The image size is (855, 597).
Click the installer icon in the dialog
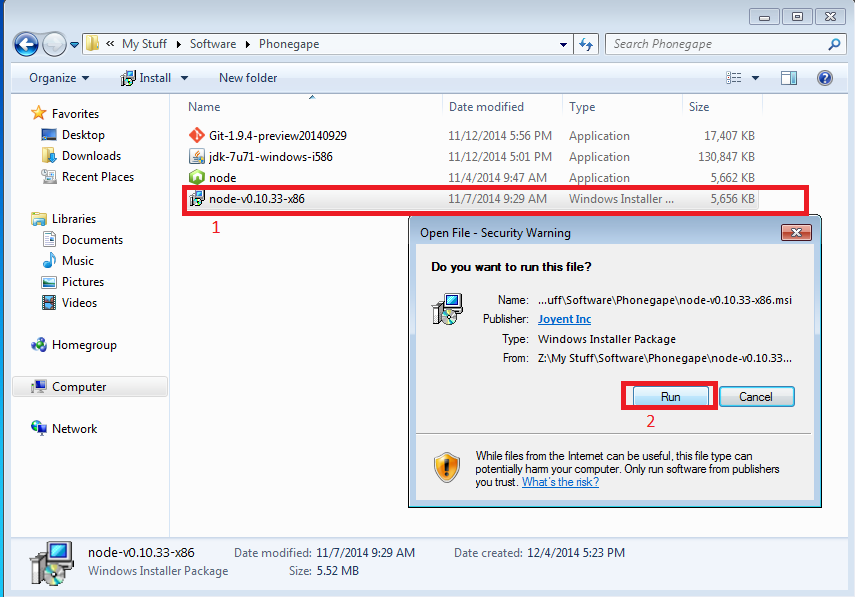[x=447, y=309]
